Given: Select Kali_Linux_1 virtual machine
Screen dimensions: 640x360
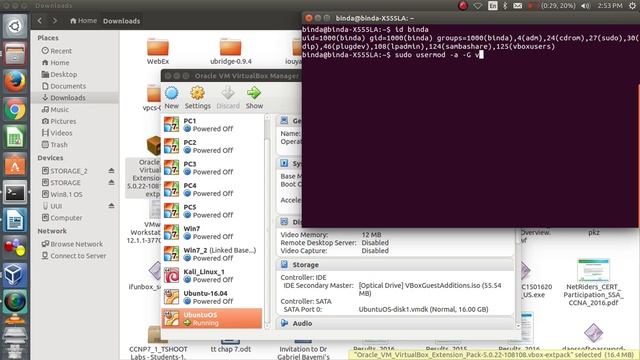Looking at the screenshot, I should 212,276.
